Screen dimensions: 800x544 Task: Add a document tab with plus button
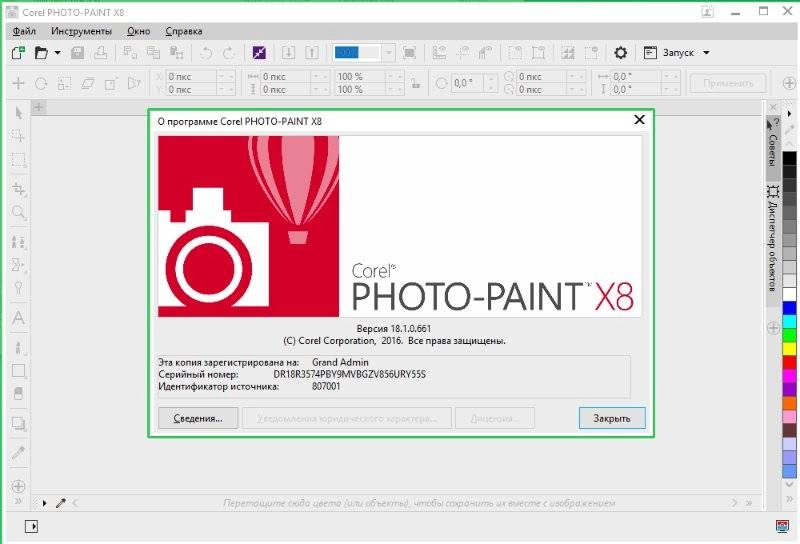39,107
